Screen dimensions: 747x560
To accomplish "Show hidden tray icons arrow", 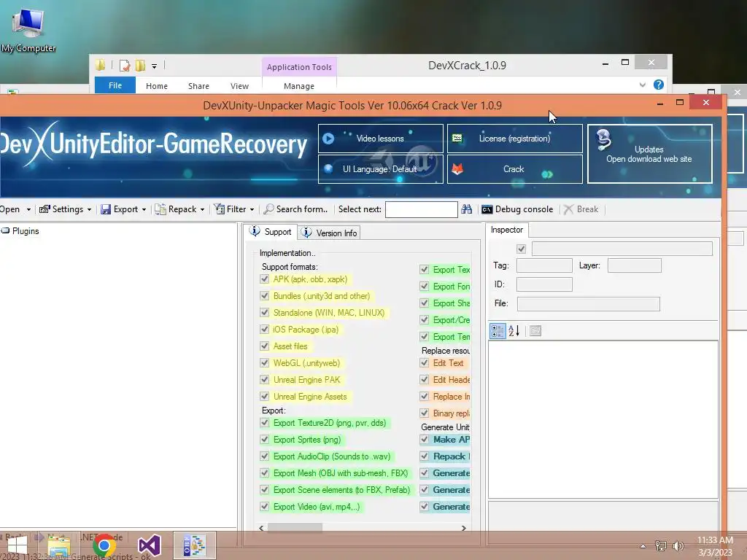I will 643,546.
